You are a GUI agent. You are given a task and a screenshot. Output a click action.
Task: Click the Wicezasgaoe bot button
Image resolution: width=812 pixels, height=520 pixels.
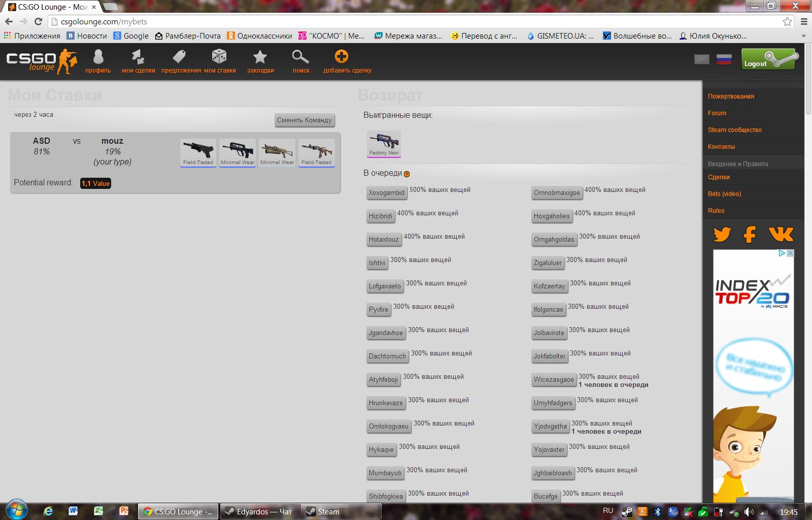554,380
